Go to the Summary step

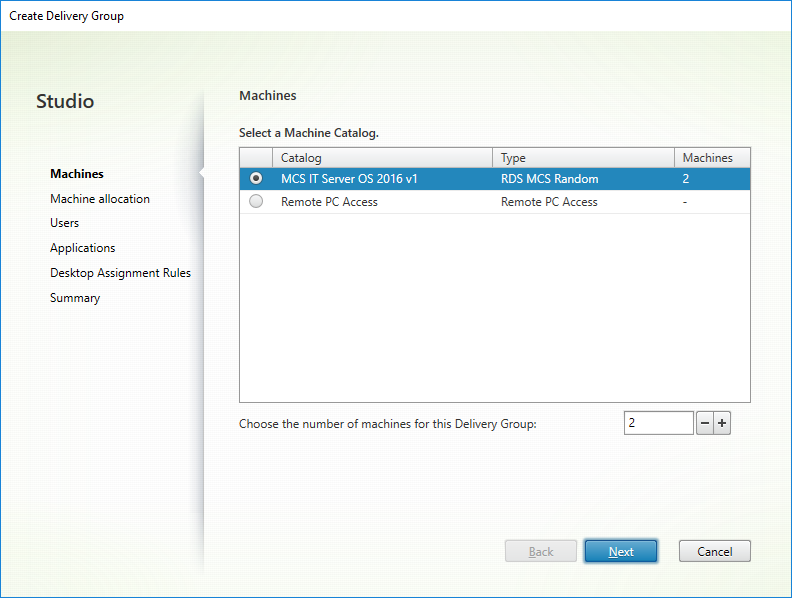point(75,298)
